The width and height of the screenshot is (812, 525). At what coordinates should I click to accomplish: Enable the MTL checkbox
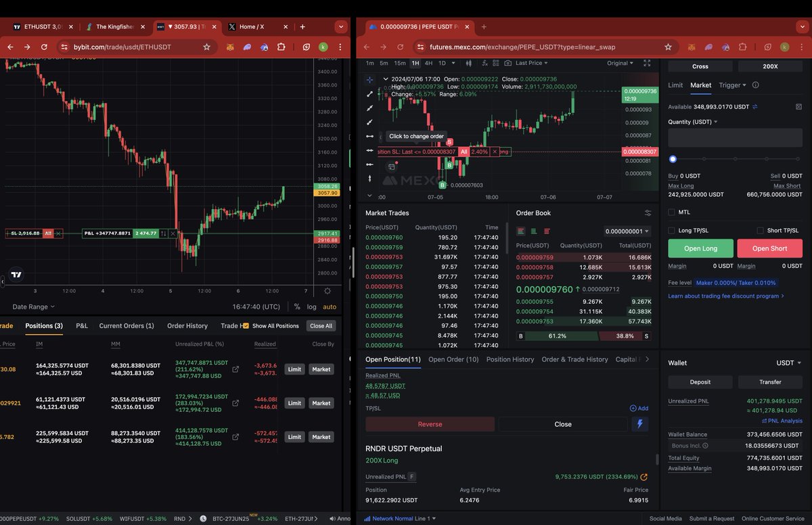671,212
